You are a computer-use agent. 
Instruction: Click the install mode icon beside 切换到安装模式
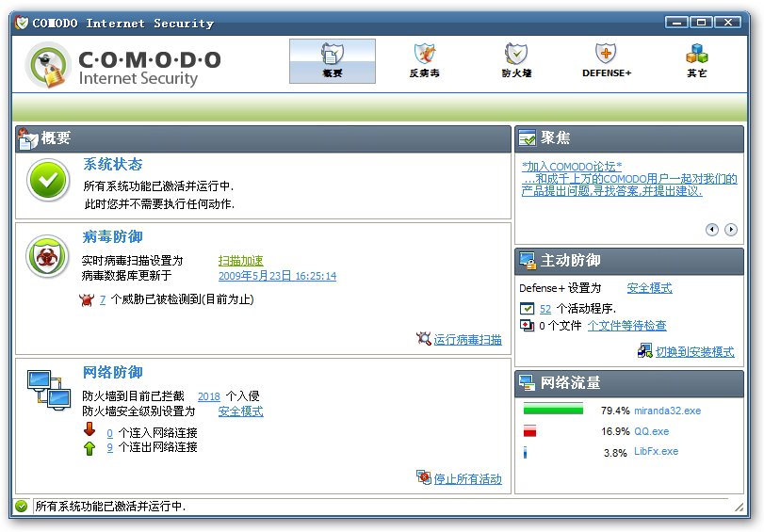coord(644,351)
